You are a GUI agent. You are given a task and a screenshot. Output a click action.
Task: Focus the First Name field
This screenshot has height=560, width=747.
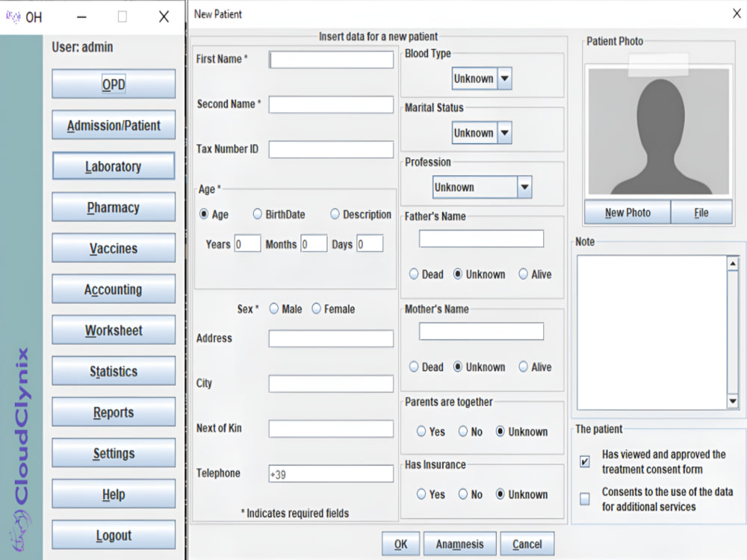(331, 60)
